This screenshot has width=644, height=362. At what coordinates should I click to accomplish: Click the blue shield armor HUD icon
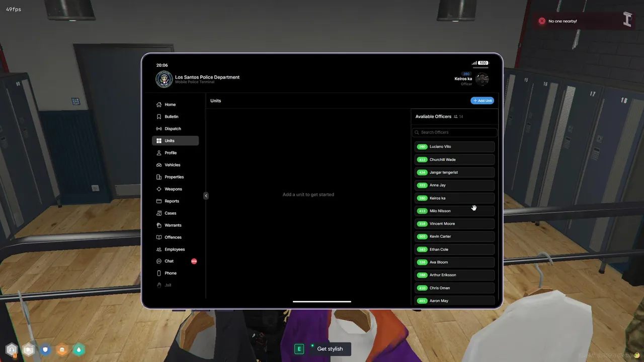pos(45,349)
